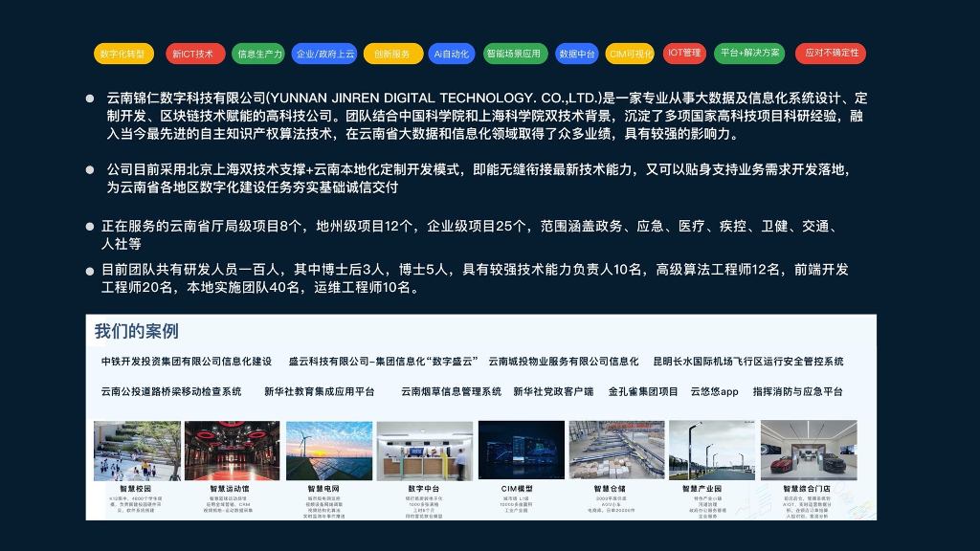Open the 智慧校园 case thumbnail

click(137, 451)
